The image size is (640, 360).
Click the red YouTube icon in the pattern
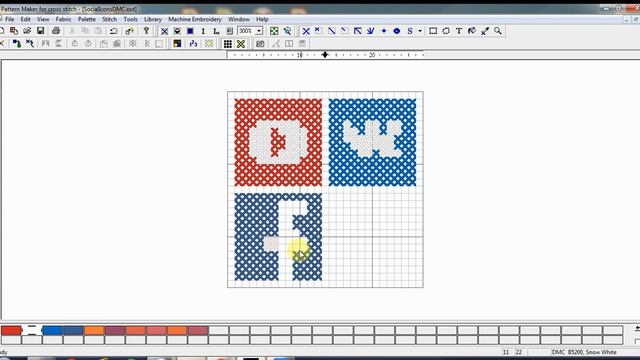[278, 142]
